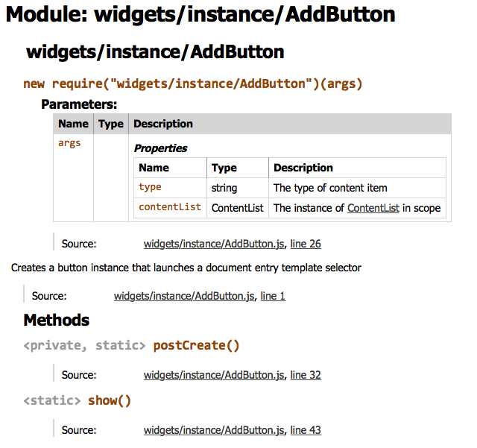477x448 pixels.
Task: Click the "contentList" property name cell
Action: tap(170, 207)
